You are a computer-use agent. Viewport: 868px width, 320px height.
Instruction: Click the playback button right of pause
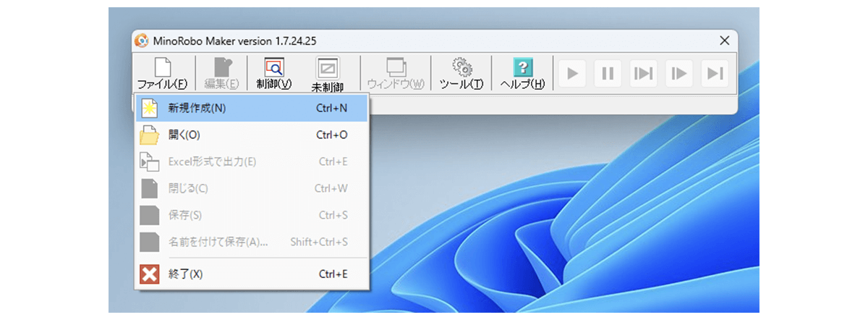pos(644,73)
